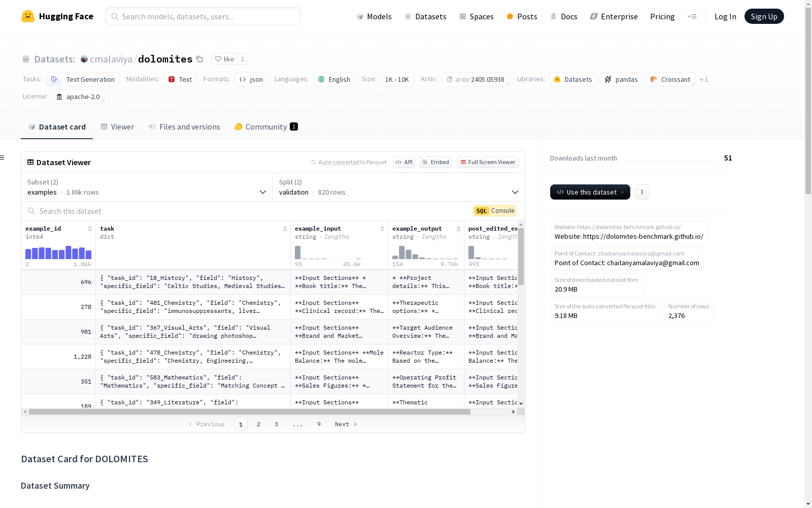Switch to the Viewer tab
The height and width of the screenshot is (508, 812).
click(x=117, y=127)
